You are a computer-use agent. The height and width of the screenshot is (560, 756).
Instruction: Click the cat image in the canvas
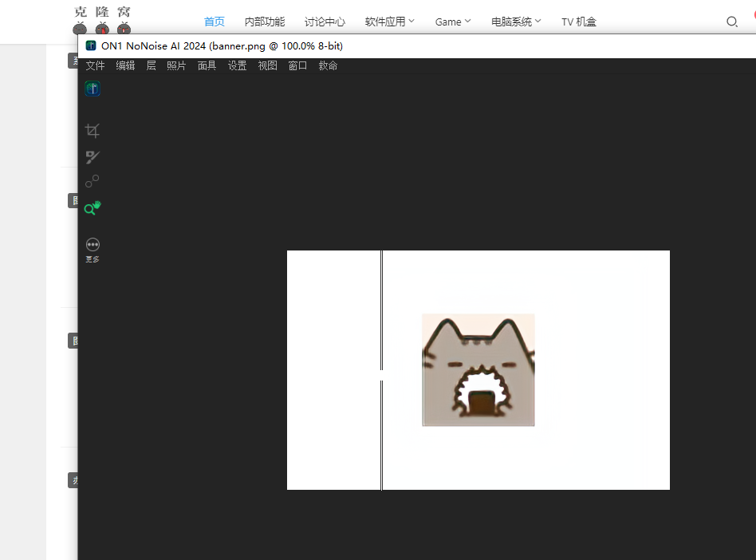(478, 370)
